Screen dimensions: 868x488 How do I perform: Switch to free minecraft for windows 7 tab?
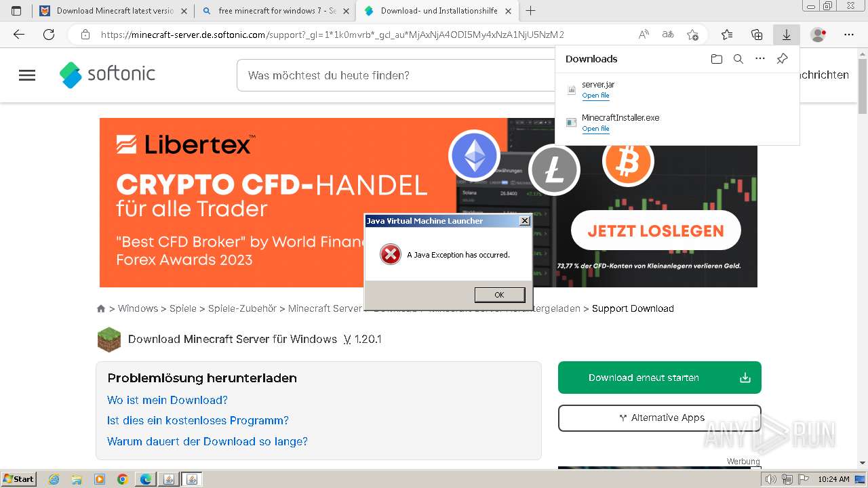(275, 11)
